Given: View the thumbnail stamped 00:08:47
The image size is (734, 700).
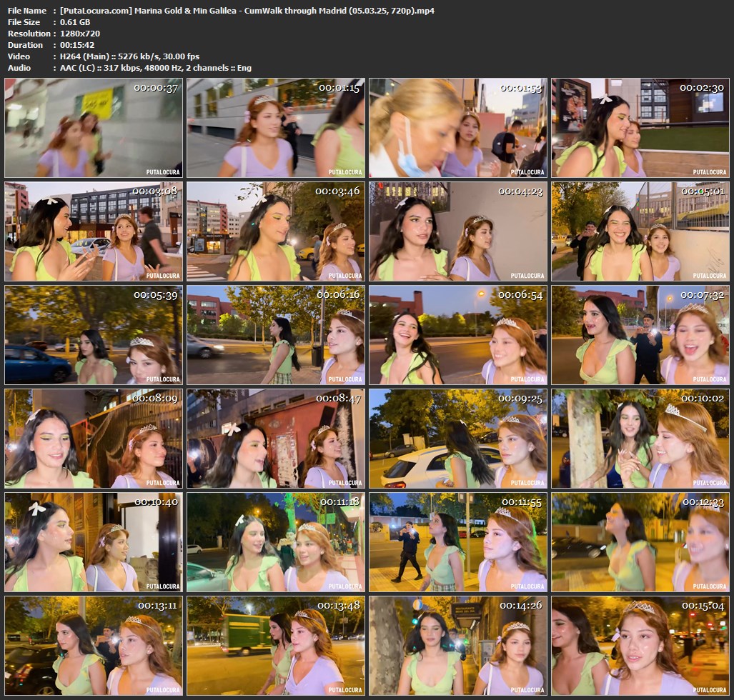Looking at the screenshot, I should (276, 439).
